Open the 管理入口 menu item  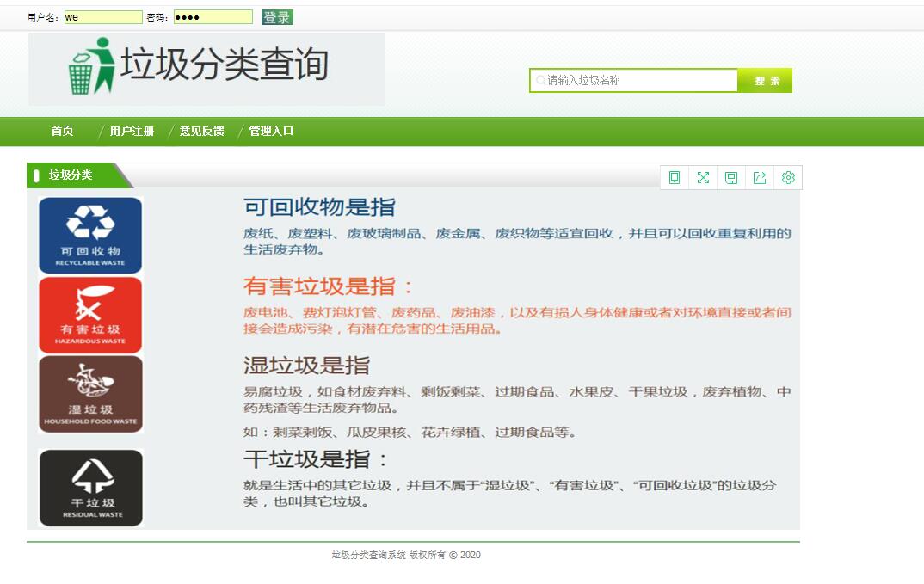(271, 131)
